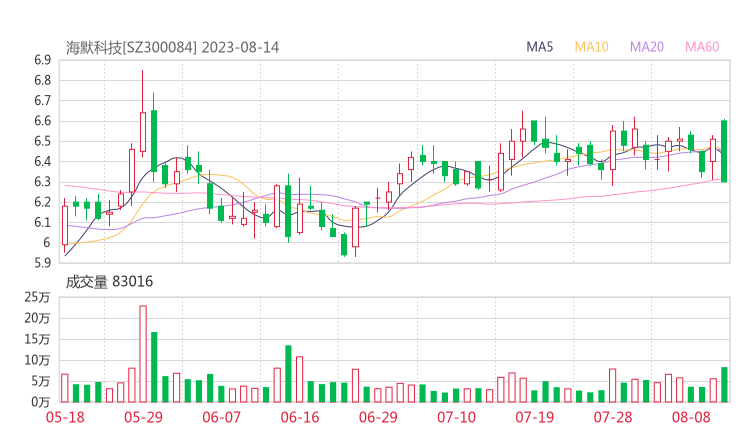
Task: Click the 0万 volume axis label
Action: pyautogui.click(x=41, y=402)
